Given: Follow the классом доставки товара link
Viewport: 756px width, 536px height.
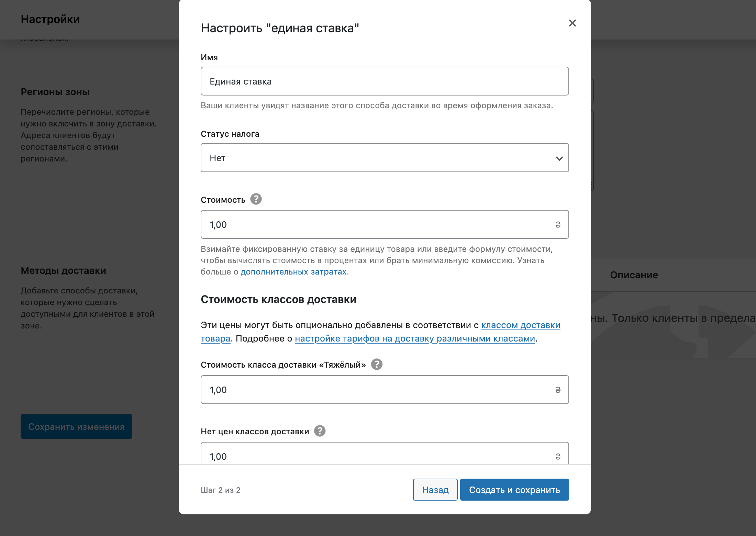Looking at the screenshot, I should tap(521, 325).
